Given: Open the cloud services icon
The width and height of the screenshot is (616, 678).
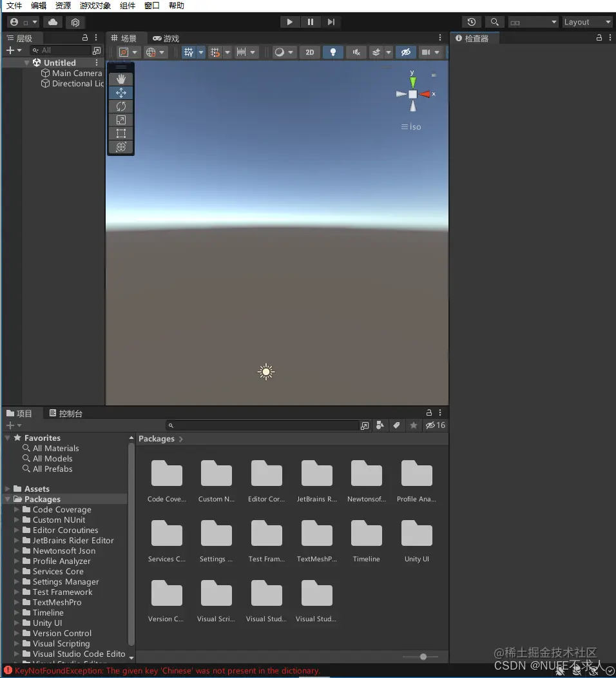Looking at the screenshot, I should point(53,22).
